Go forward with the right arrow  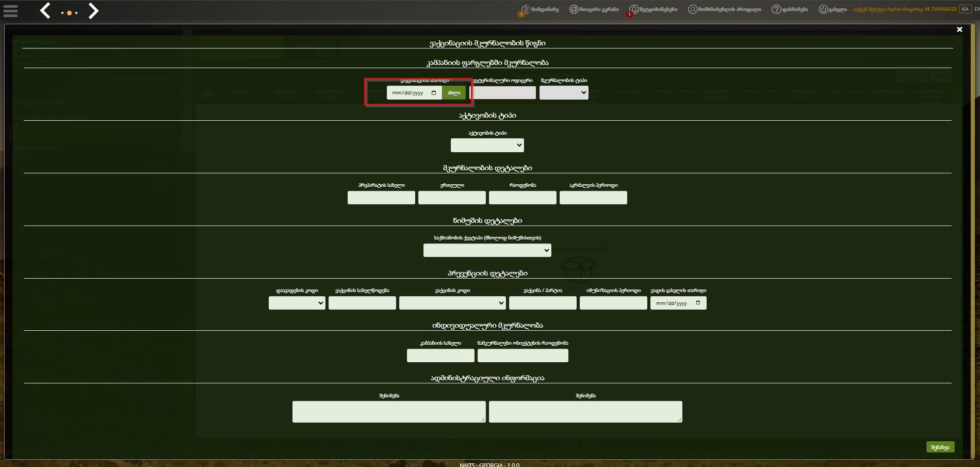pyautogui.click(x=93, y=10)
